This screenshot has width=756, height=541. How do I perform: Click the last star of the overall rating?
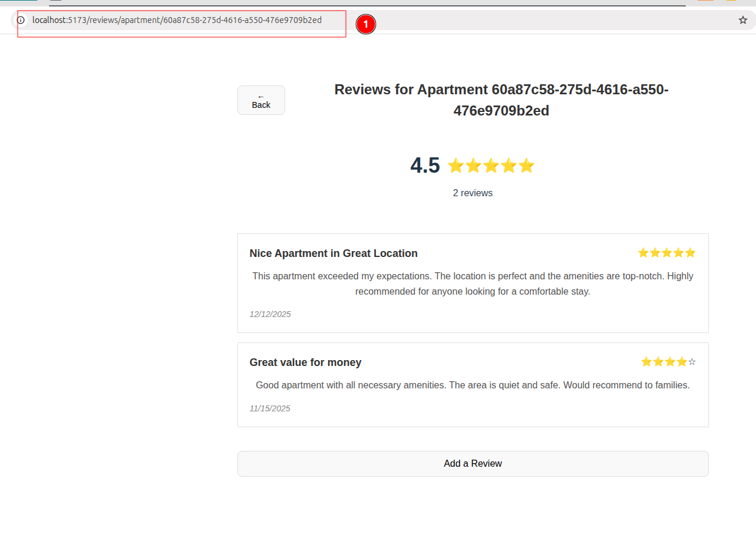pos(526,166)
